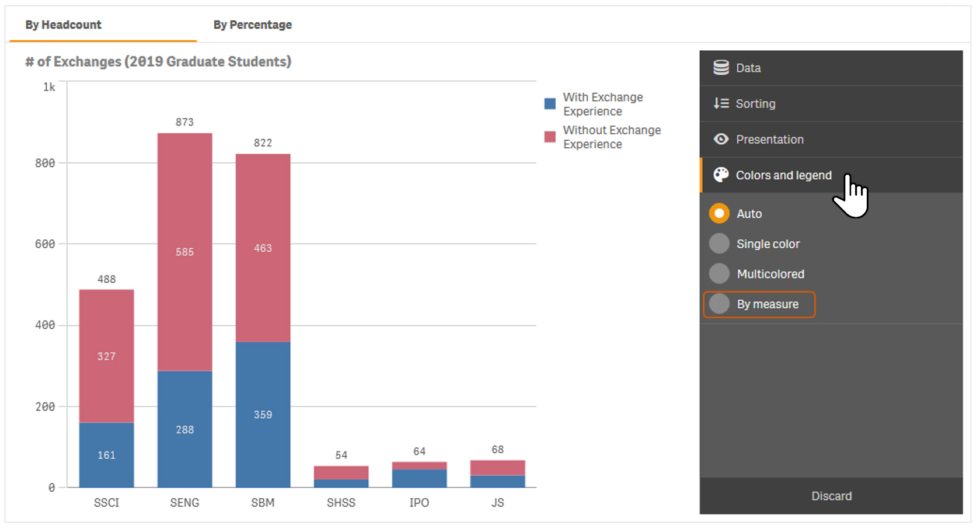Viewport: 980px width, 528px height.
Task: Select the Auto color option
Action: coord(719,213)
